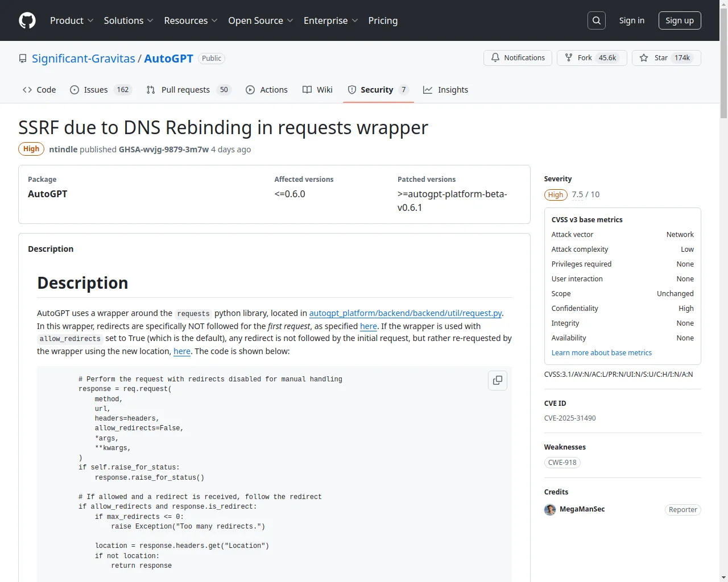Open the GitHub homepage logo
Viewport: 728px width, 582px height.
pos(27,20)
